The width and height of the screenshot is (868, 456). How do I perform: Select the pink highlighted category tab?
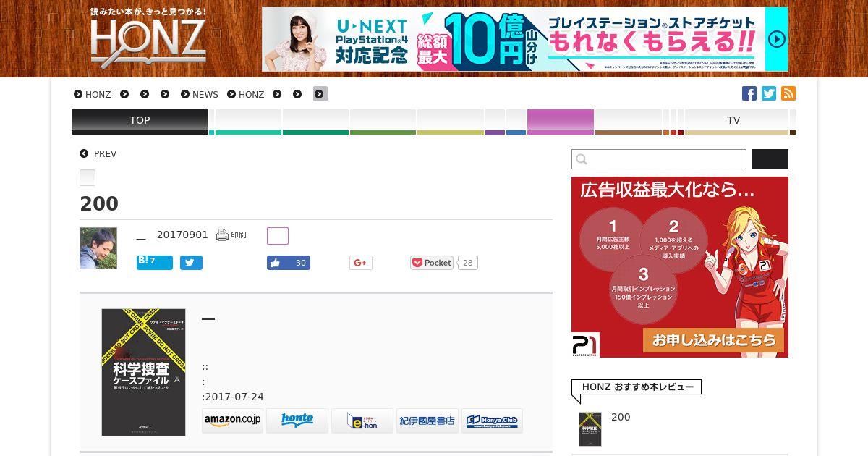point(561,121)
